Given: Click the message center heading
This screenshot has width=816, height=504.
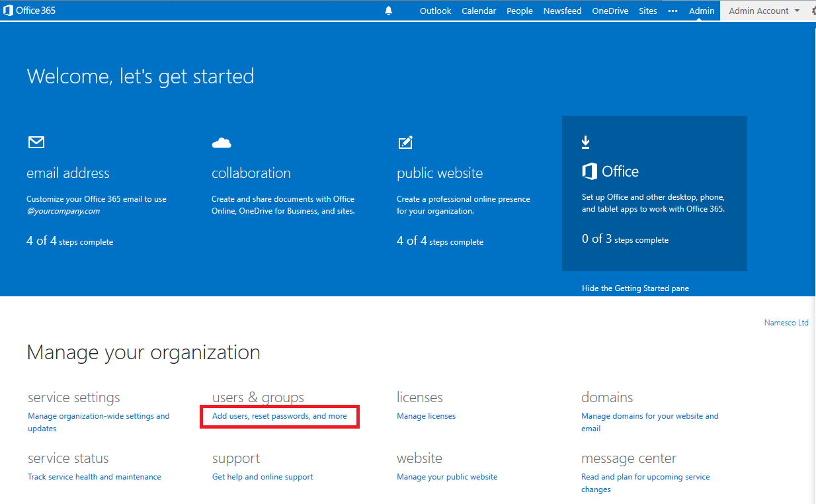Looking at the screenshot, I should tap(629, 458).
